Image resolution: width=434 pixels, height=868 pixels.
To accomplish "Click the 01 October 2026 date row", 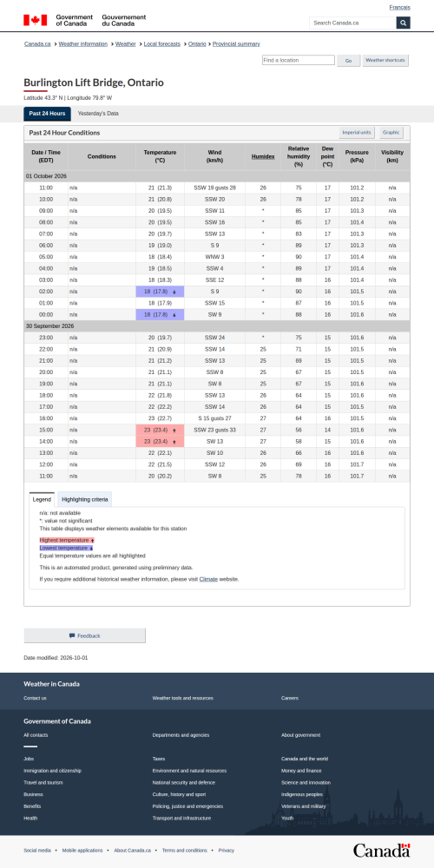I will pos(217,176).
